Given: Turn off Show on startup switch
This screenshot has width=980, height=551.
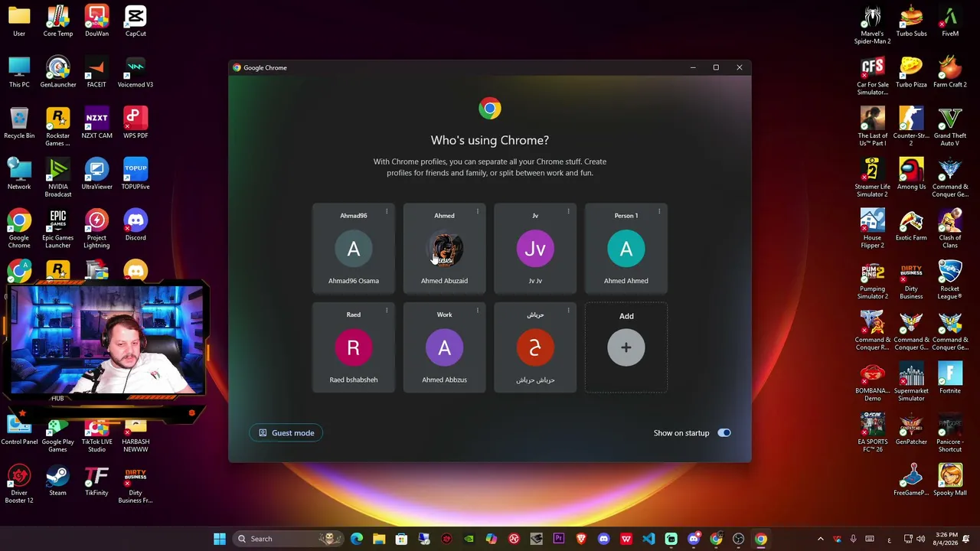Looking at the screenshot, I should point(724,433).
